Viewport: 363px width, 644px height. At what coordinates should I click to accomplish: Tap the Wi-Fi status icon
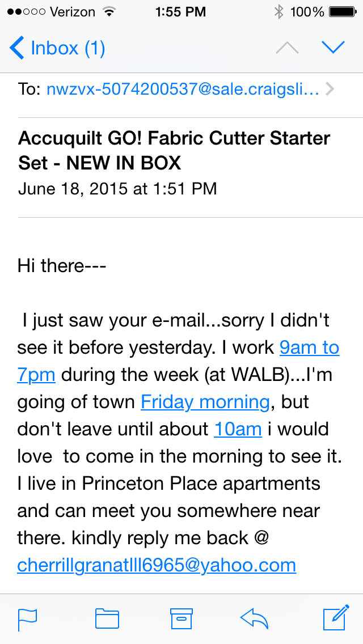108,12
